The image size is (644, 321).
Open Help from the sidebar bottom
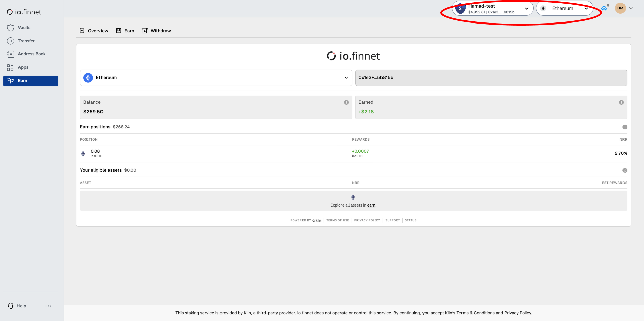[17, 306]
